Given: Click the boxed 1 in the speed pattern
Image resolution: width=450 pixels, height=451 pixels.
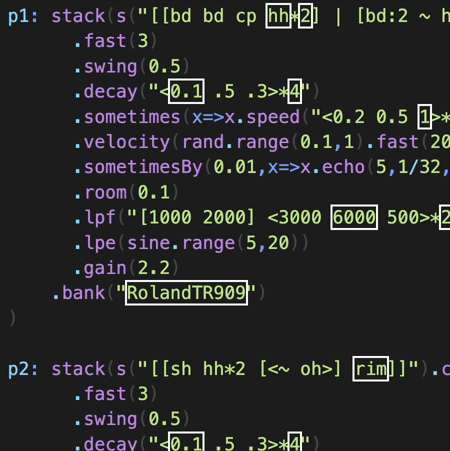Looking at the screenshot, I should (425, 117).
